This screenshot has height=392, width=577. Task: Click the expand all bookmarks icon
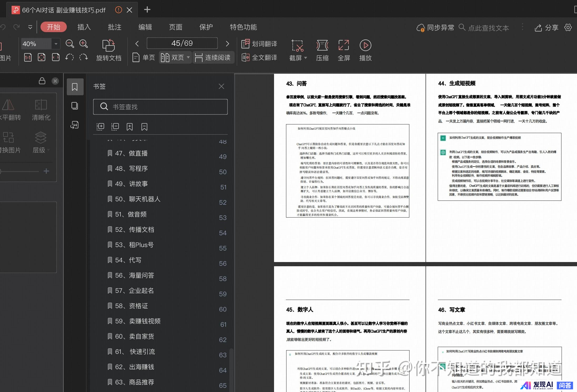point(100,127)
